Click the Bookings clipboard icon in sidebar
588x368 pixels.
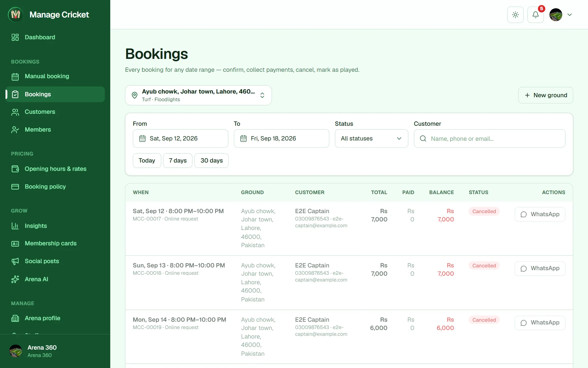(x=15, y=94)
